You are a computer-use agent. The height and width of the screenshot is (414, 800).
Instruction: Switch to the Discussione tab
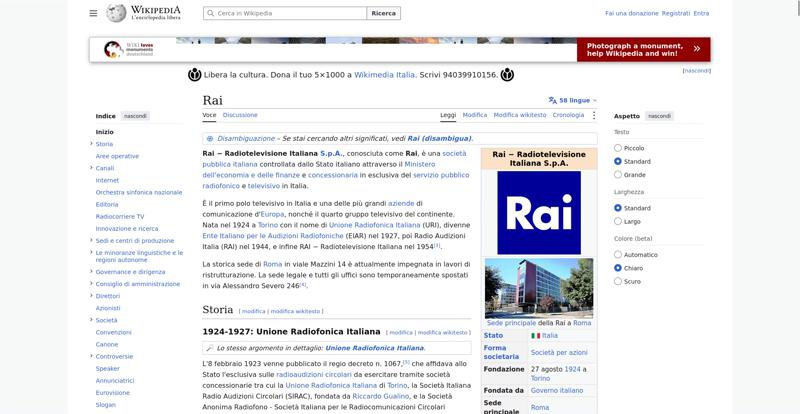point(240,115)
